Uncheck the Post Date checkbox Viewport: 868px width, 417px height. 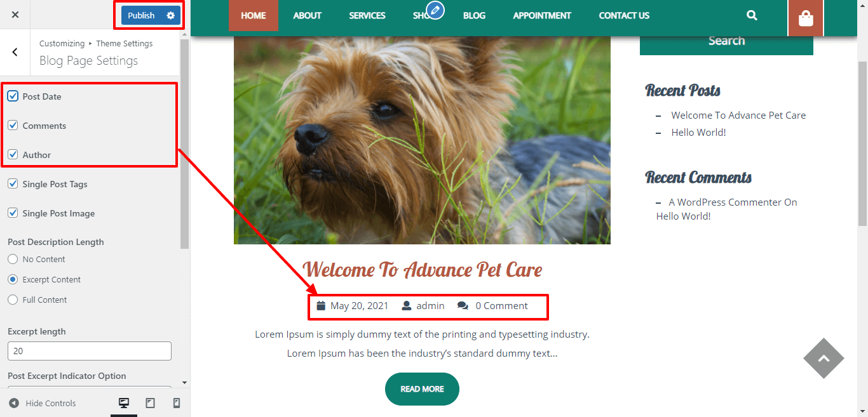point(13,96)
